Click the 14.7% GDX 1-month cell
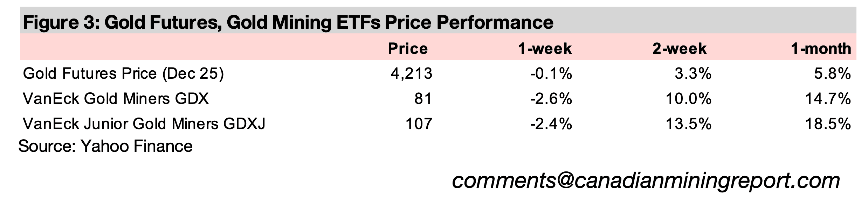 tap(828, 99)
